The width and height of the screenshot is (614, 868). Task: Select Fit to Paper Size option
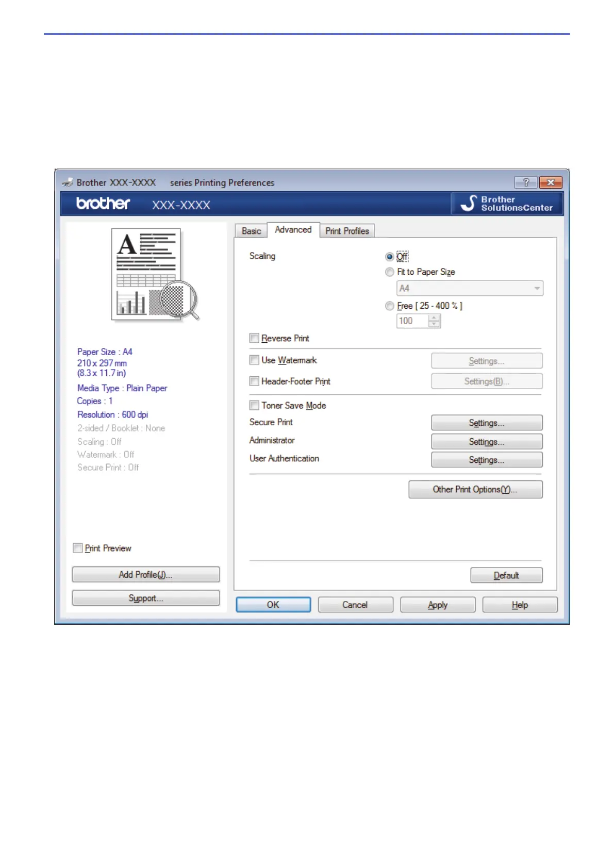tap(389, 272)
